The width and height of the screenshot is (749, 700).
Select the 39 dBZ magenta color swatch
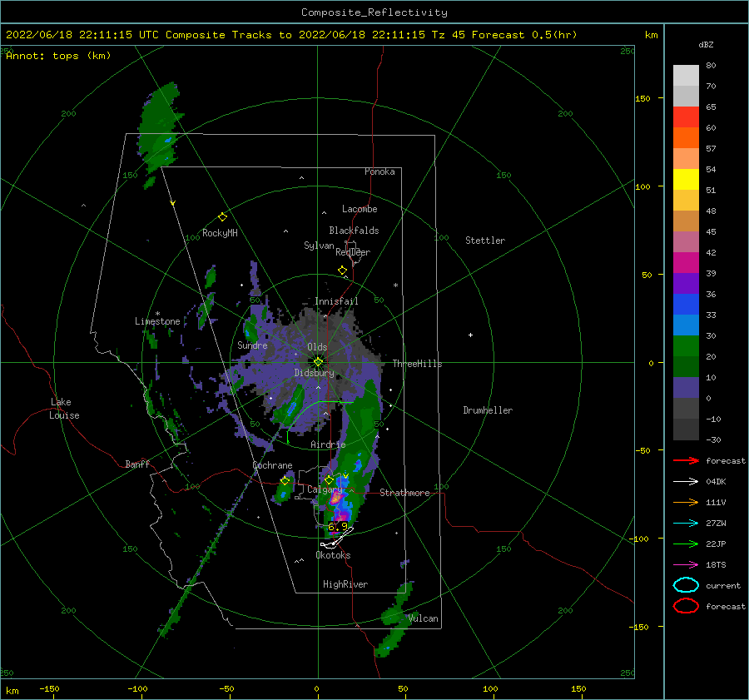(686, 262)
